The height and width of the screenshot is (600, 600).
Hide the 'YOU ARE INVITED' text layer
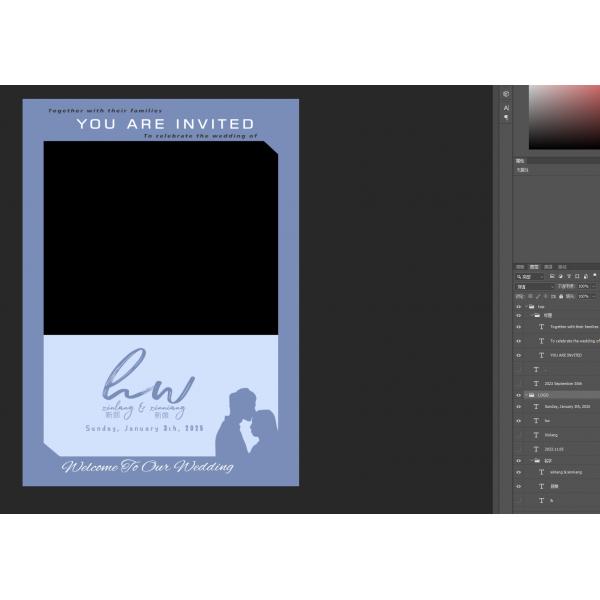(518, 355)
